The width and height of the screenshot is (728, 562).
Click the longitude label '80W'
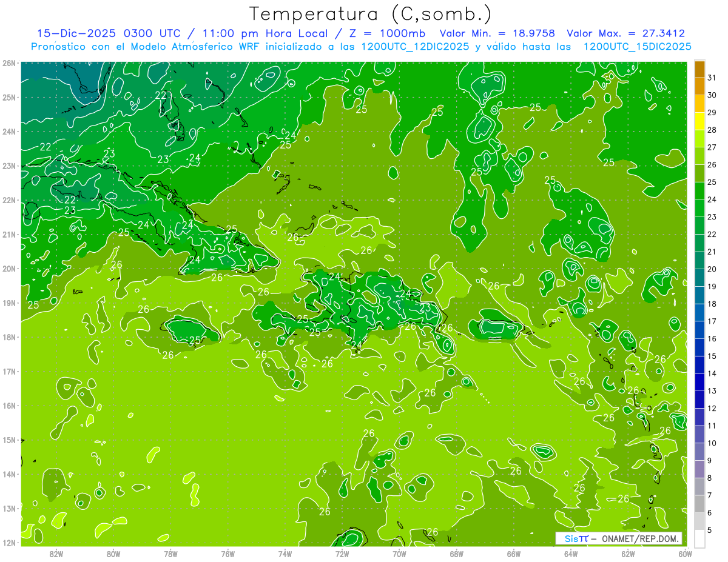click(113, 554)
